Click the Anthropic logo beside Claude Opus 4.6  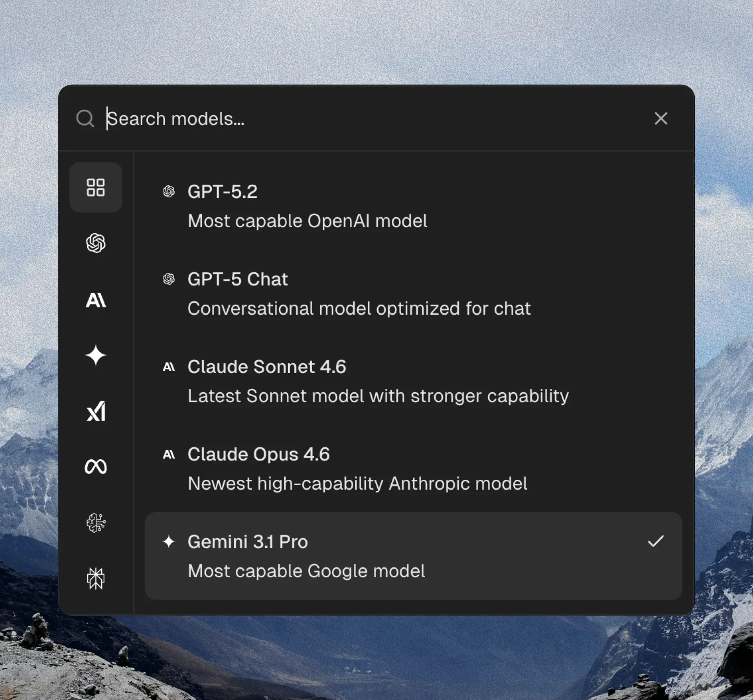(x=169, y=455)
